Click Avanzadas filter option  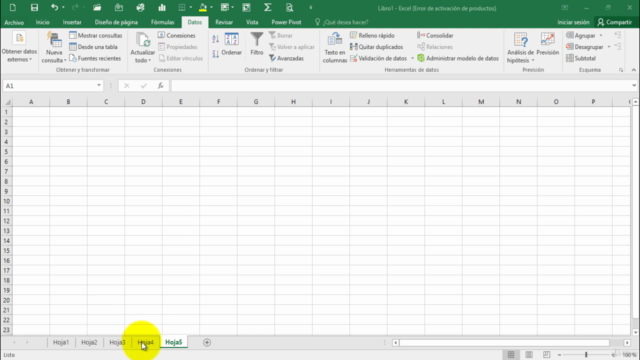[286, 58]
